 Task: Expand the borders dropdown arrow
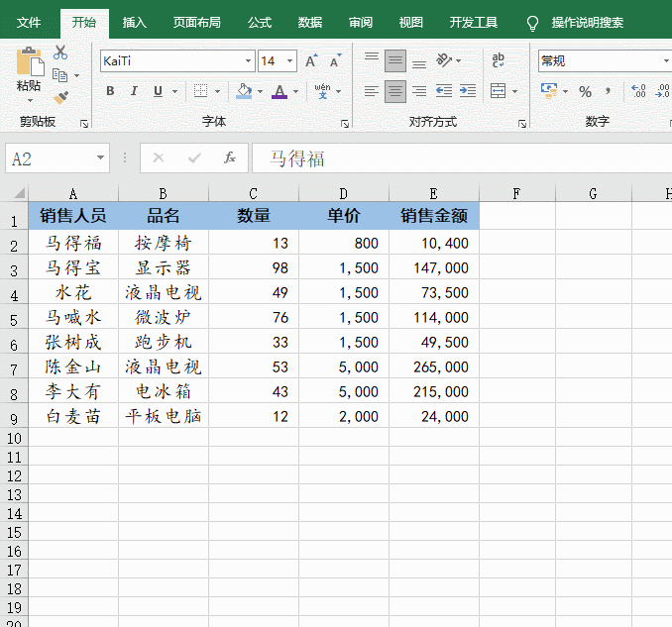pos(217,91)
